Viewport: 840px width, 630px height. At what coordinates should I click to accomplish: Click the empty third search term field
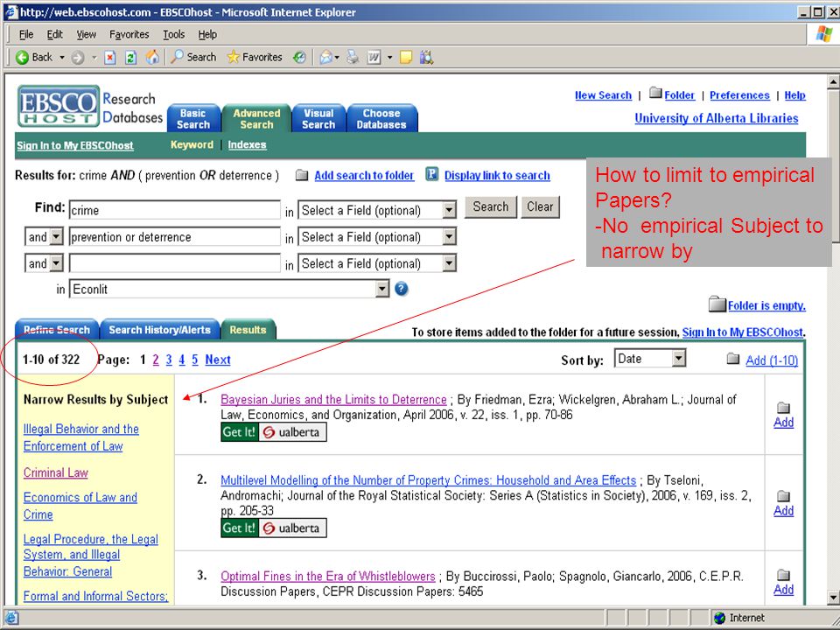175,263
